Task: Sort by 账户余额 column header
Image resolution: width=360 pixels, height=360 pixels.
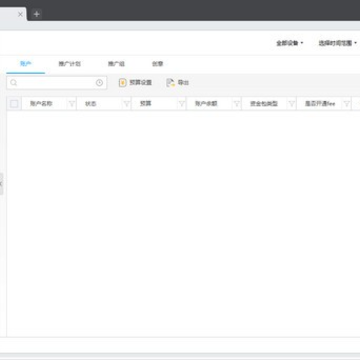Action: tap(206, 104)
